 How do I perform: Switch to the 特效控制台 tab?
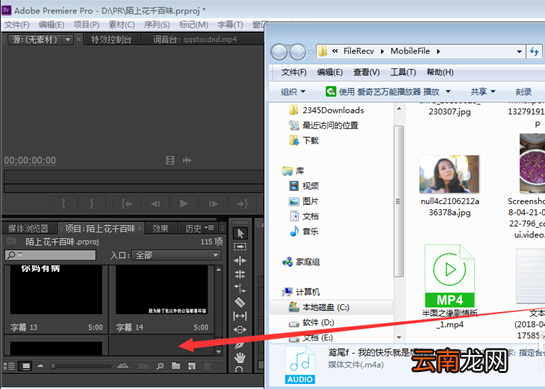tap(111, 40)
